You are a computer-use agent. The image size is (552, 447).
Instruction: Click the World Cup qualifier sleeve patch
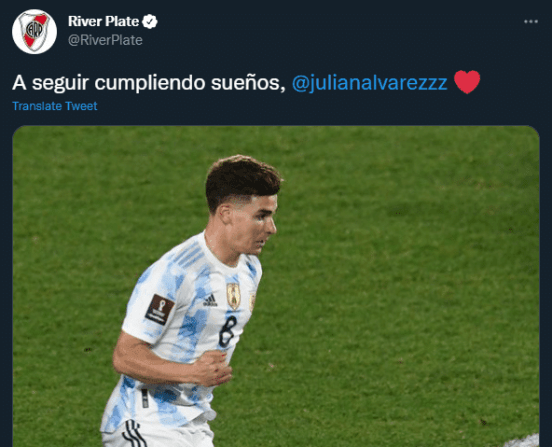160,309
